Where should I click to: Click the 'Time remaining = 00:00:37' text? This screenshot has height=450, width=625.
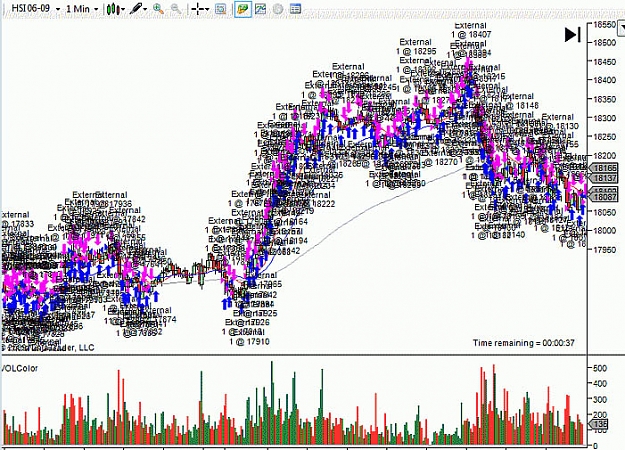tap(524, 343)
